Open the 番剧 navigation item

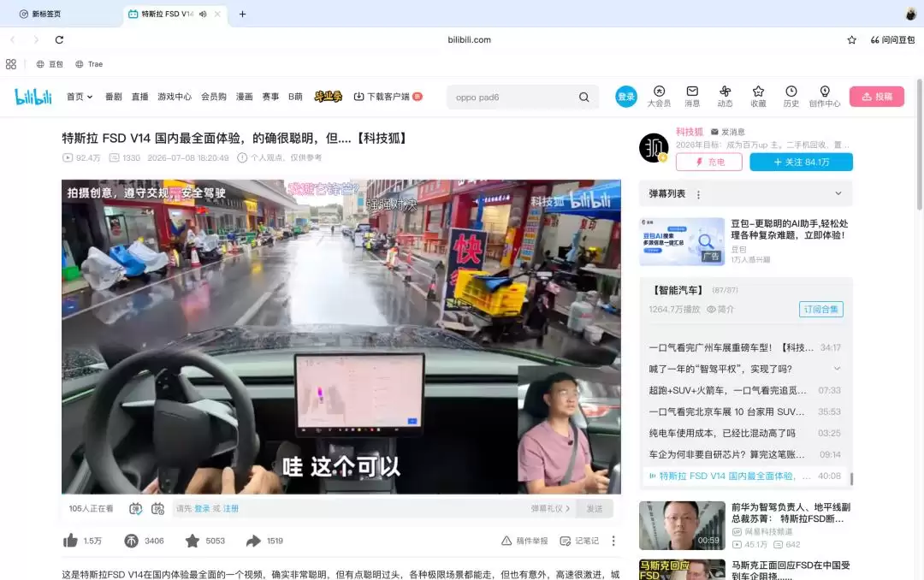[x=113, y=97]
